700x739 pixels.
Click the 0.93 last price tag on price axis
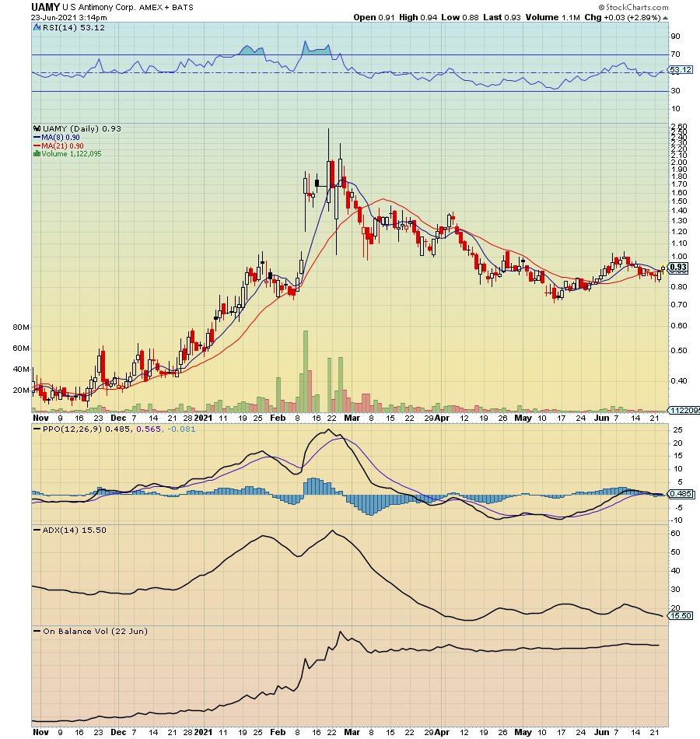pyautogui.click(x=678, y=268)
